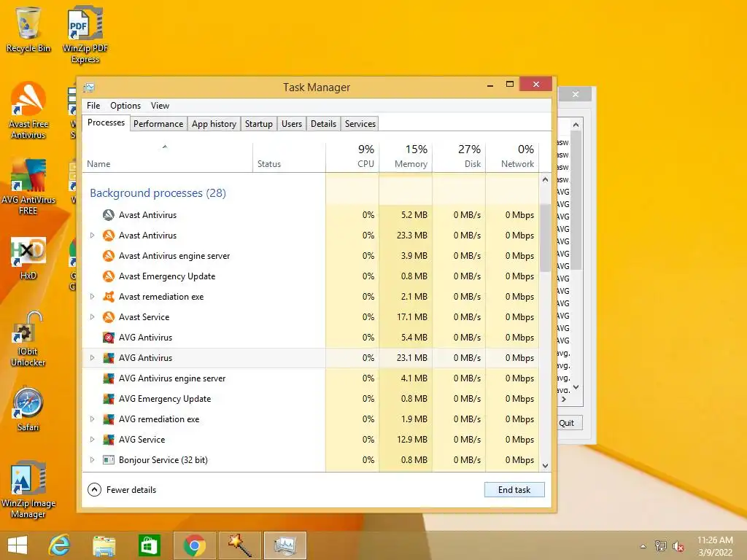Switch to the Users tab
Image resolution: width=747 pixels, height=560 pixels.
[292, 124]
